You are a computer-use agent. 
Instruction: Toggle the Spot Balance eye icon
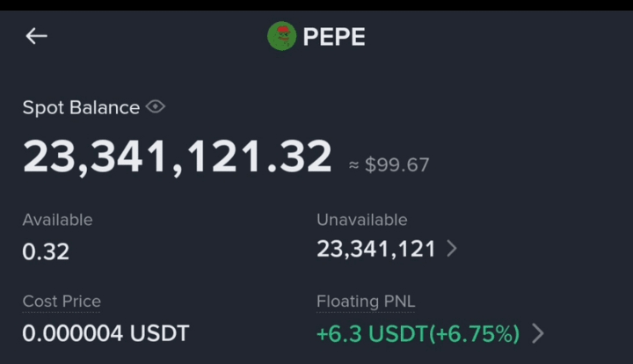coord(156,107)
